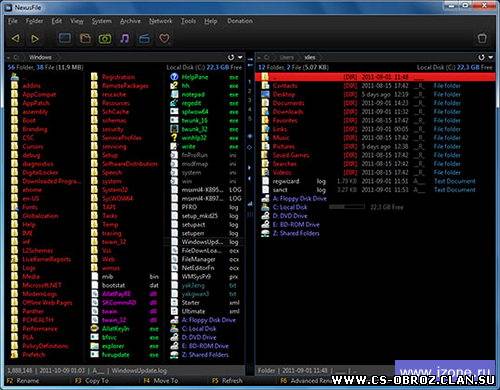Click the C: Local Disk drive icon in left pane

(x=174, y=328)
